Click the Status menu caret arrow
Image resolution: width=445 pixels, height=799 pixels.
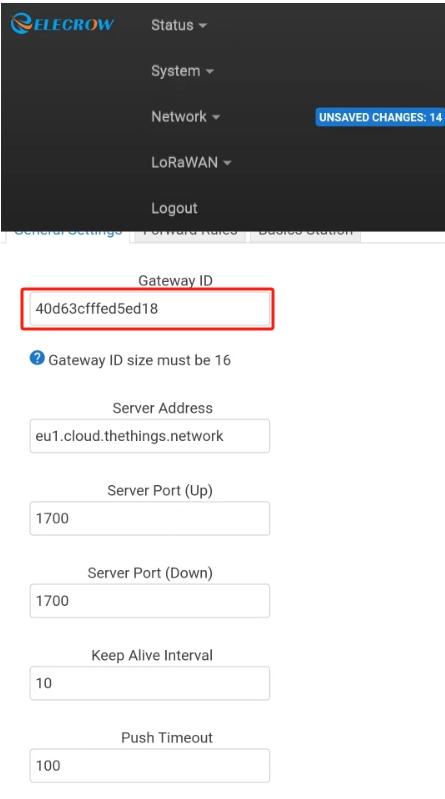pyautogui.click(x=202, y=25)
